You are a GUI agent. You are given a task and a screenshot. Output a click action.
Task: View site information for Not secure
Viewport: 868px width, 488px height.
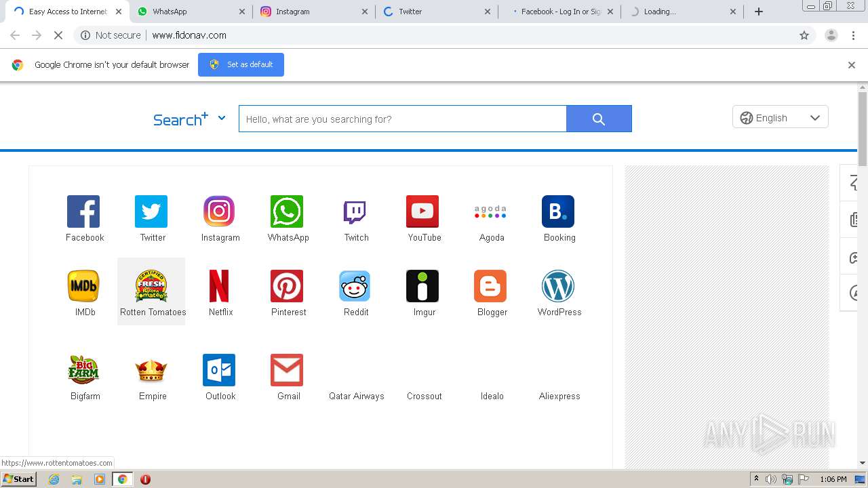click(111, 35)
